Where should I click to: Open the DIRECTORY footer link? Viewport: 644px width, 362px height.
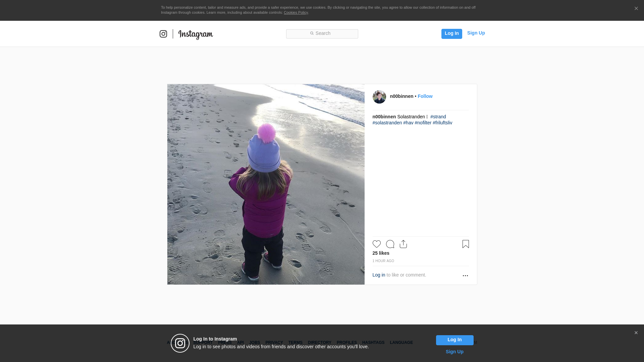click(319, 343)
